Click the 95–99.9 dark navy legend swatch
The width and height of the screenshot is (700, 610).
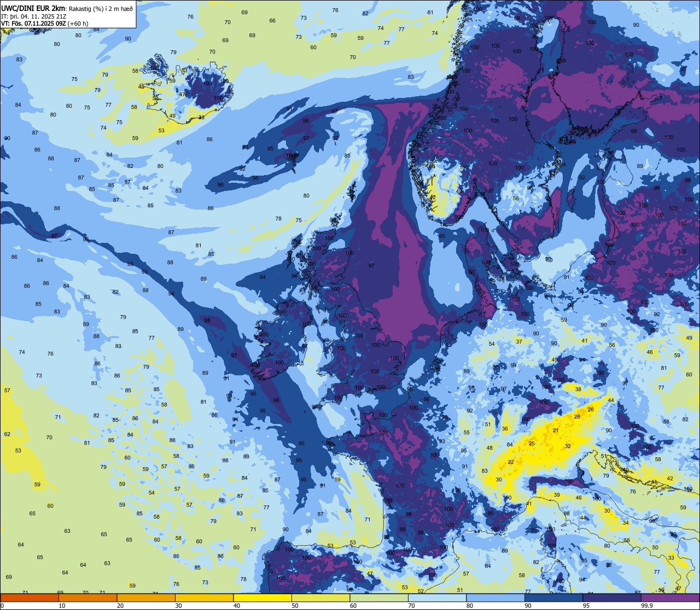click(612, 597)
